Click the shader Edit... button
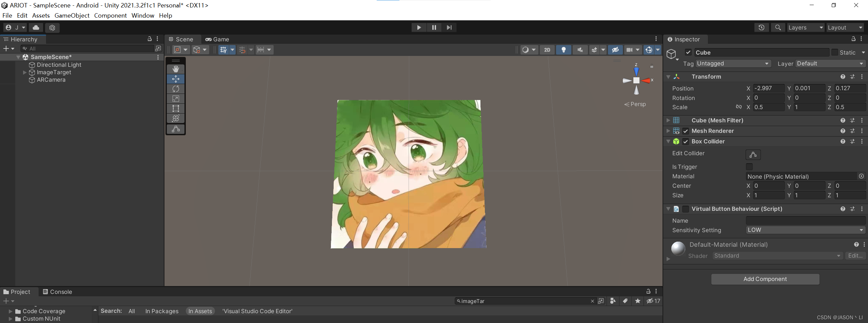The height and width of the screenshot is (323, 868). [x=855, y=256]
